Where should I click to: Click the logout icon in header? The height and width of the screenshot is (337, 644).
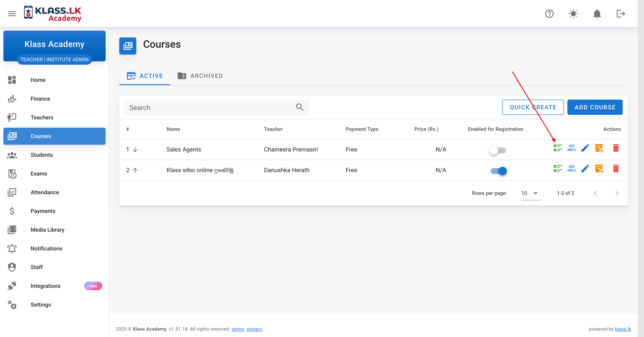(621, 13)
